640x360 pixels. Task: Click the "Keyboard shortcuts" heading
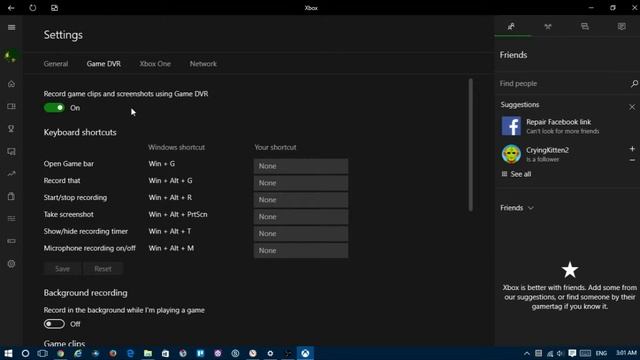coord(80,132)
